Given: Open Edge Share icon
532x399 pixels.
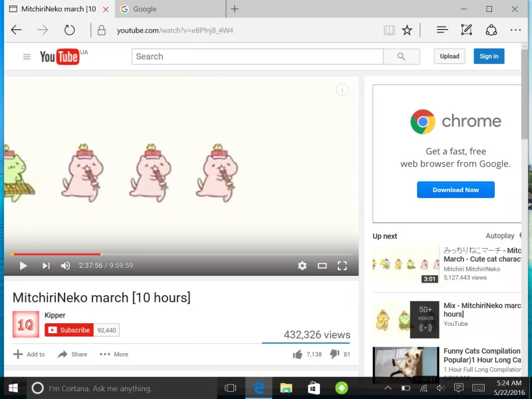Looking at the screenshot, I should click(491, 30).
